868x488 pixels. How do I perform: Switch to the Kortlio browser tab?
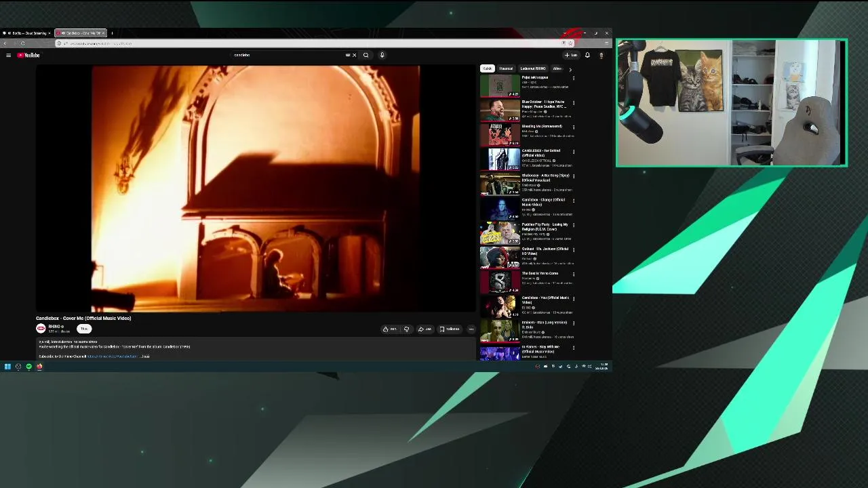coord(27,33)
